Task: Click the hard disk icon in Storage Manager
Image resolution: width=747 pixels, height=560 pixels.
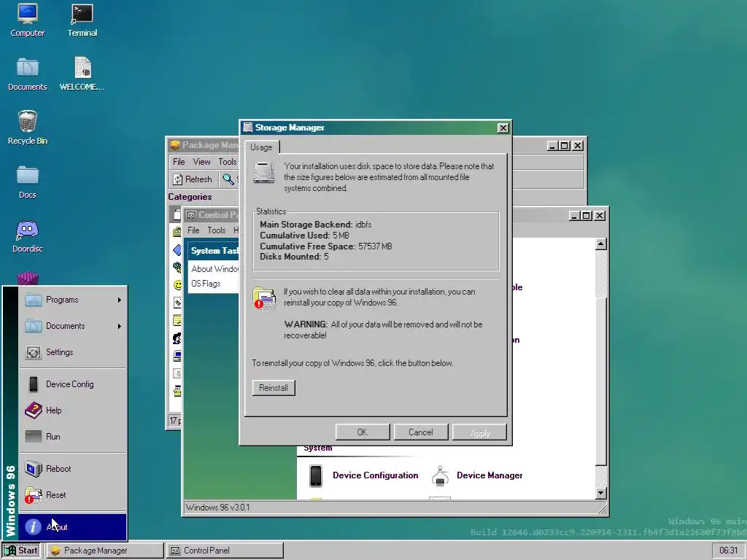Action: (x=264, y=172)
